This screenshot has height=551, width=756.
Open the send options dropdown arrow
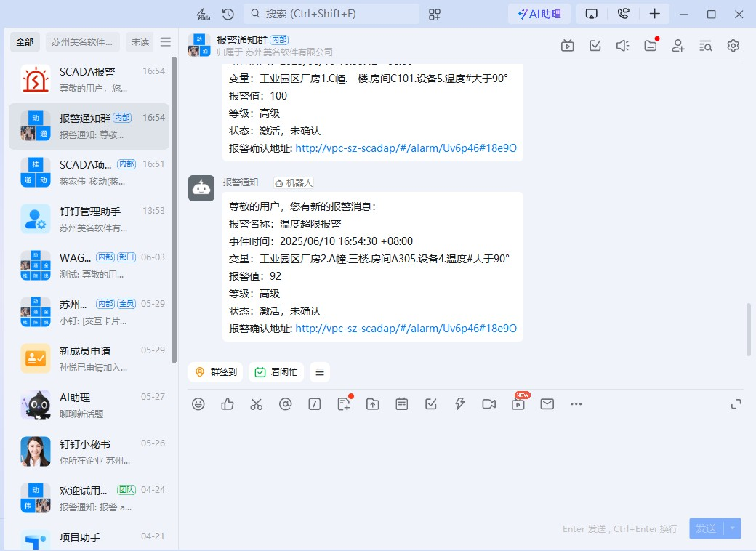(x=733, y=528)
